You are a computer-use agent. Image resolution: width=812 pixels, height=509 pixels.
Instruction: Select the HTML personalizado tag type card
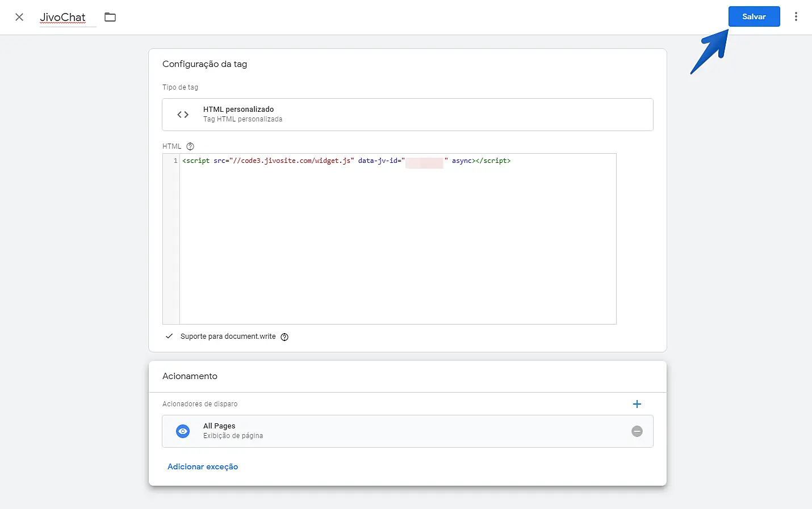click(407, 115)
